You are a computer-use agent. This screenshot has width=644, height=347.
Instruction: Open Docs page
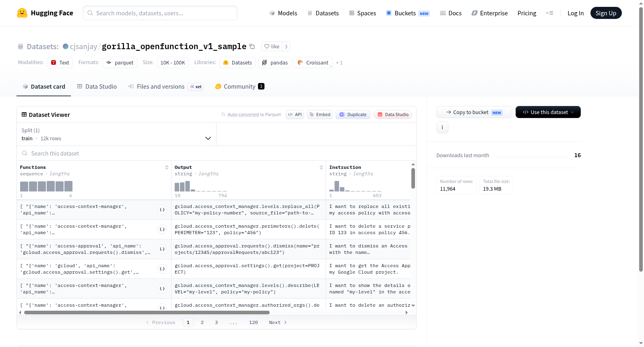451,13
